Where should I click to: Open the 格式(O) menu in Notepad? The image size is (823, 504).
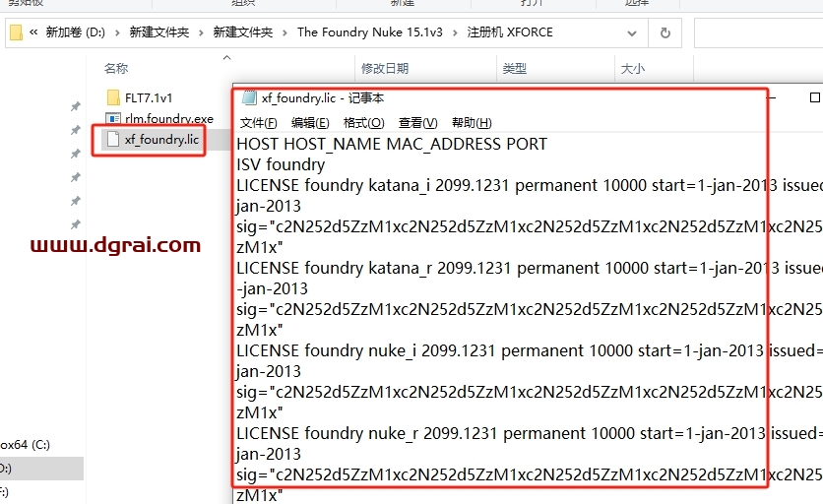click(x=363, y=123)
